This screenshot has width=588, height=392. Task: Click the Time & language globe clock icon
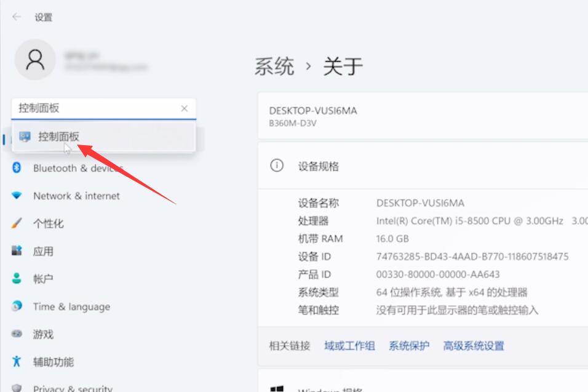(17, 306)
